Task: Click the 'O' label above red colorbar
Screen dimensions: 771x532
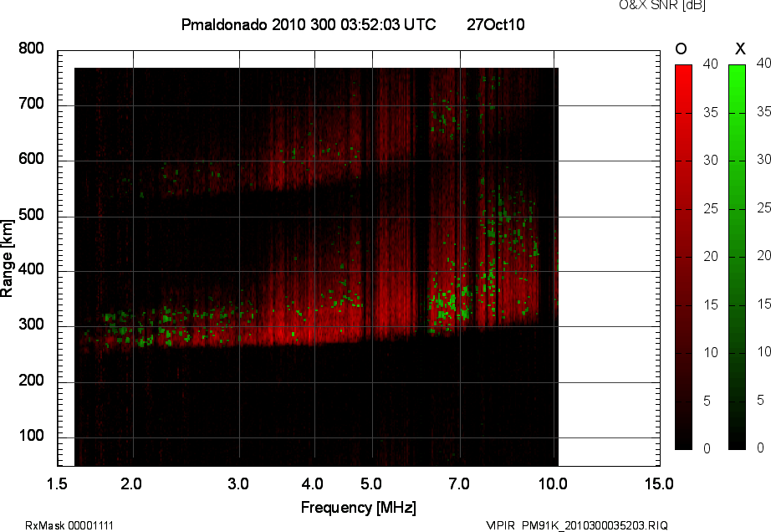Action: coord(681,49)
